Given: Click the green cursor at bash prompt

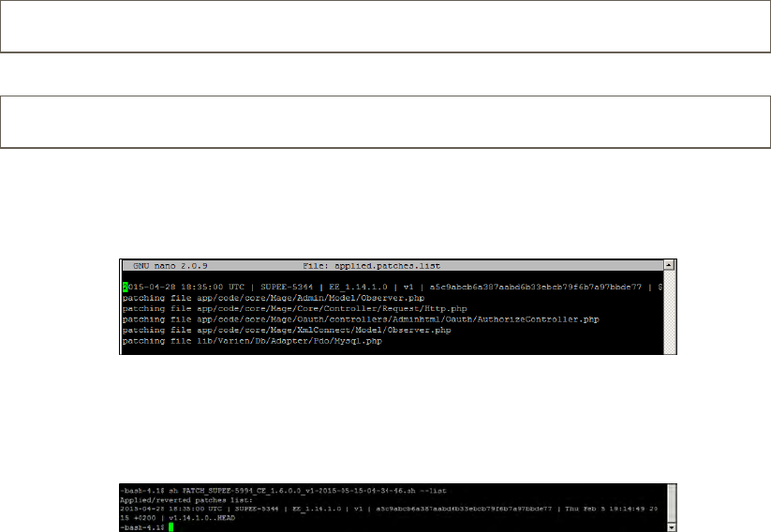Looking at the screenshot, I should [x=171, y=527].
